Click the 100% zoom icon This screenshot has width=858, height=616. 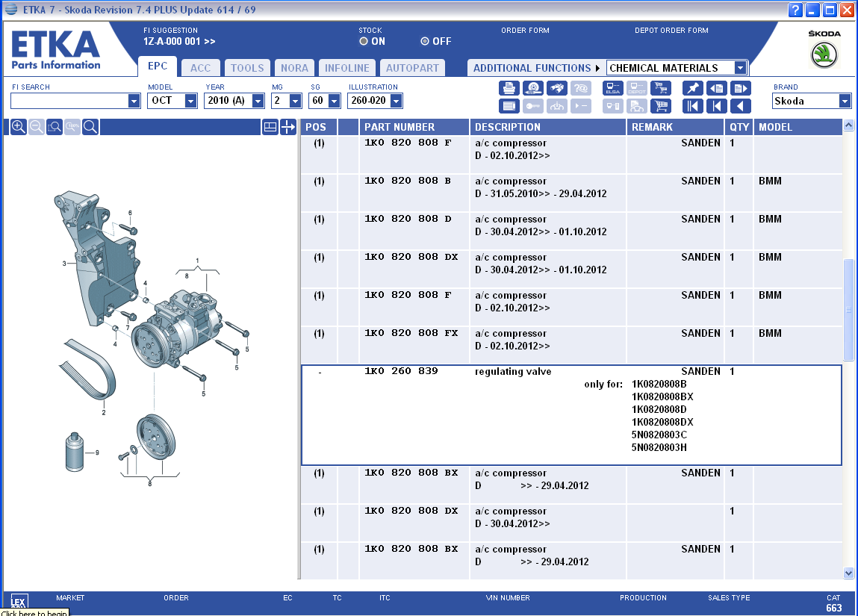coord(72,127)
